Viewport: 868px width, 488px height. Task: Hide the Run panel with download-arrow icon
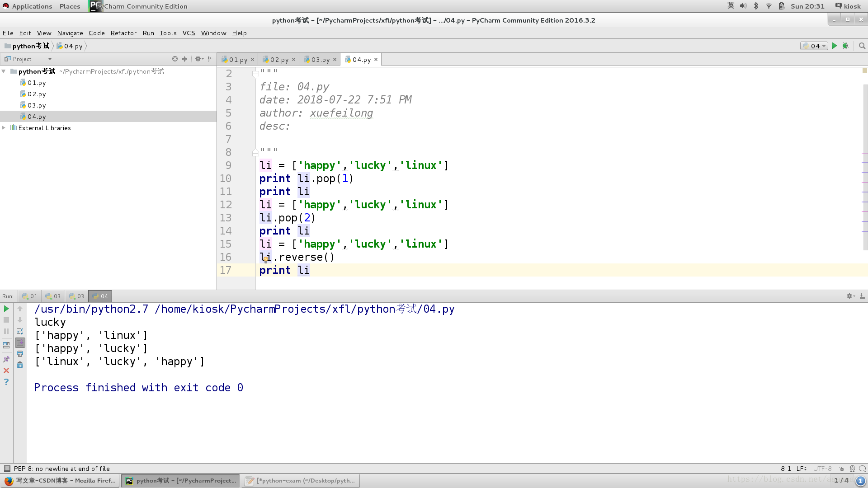[862, 296]
